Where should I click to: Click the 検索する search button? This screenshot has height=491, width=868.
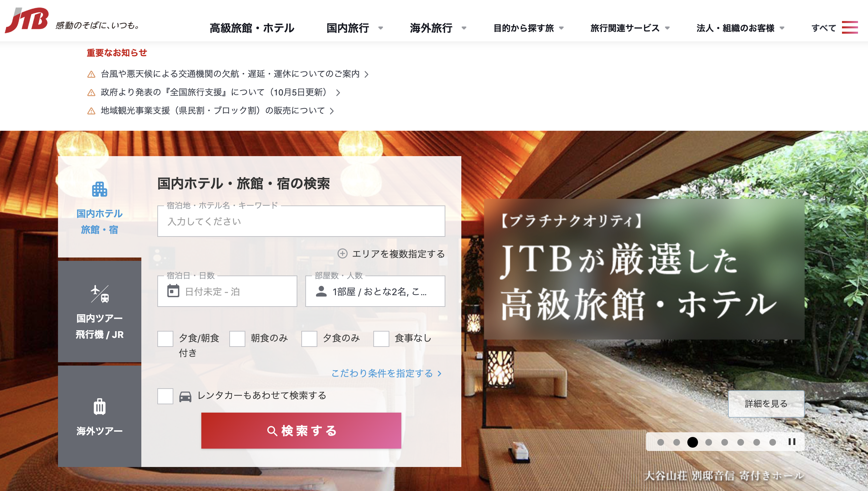(x=301, y=431)
